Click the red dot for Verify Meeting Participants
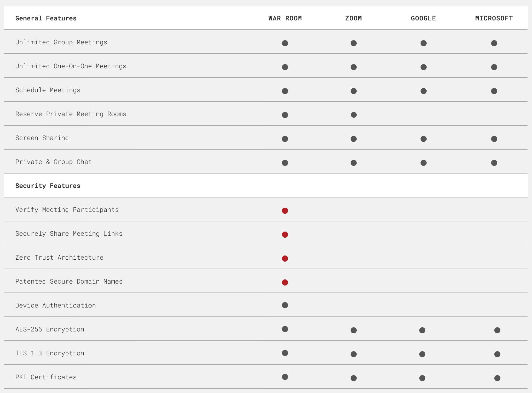This screenshot has width=532, height=393. point(285,211)
